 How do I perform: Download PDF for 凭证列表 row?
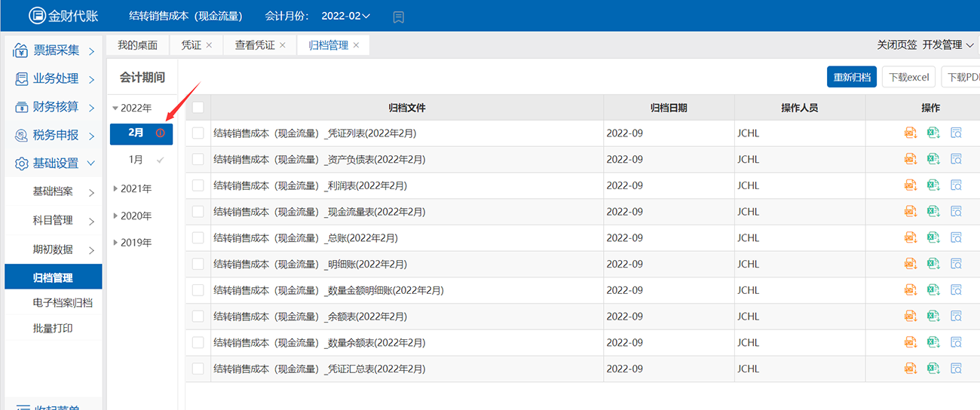click(910, 133)
